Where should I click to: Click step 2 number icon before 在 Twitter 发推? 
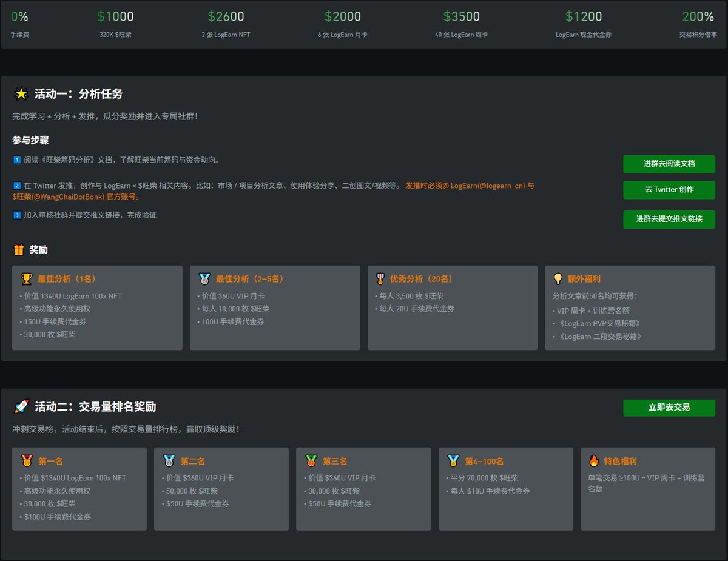click(x=17, y=186)
